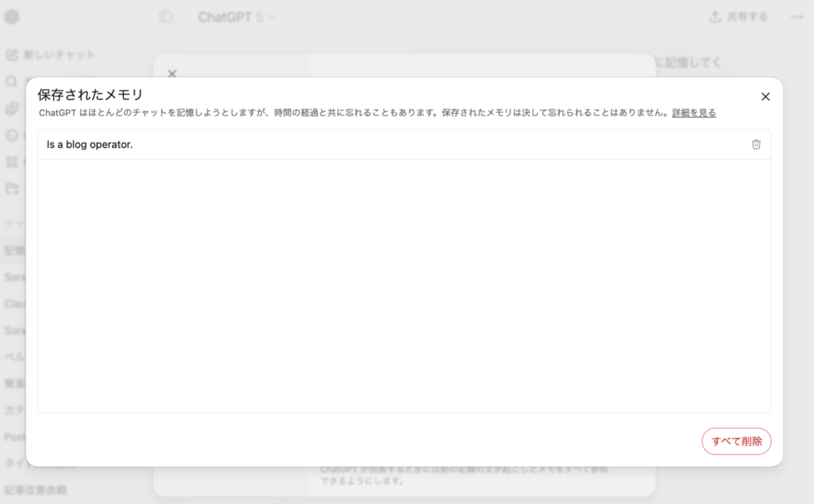Click the folder project icon in the sidebar

(11, 189)
